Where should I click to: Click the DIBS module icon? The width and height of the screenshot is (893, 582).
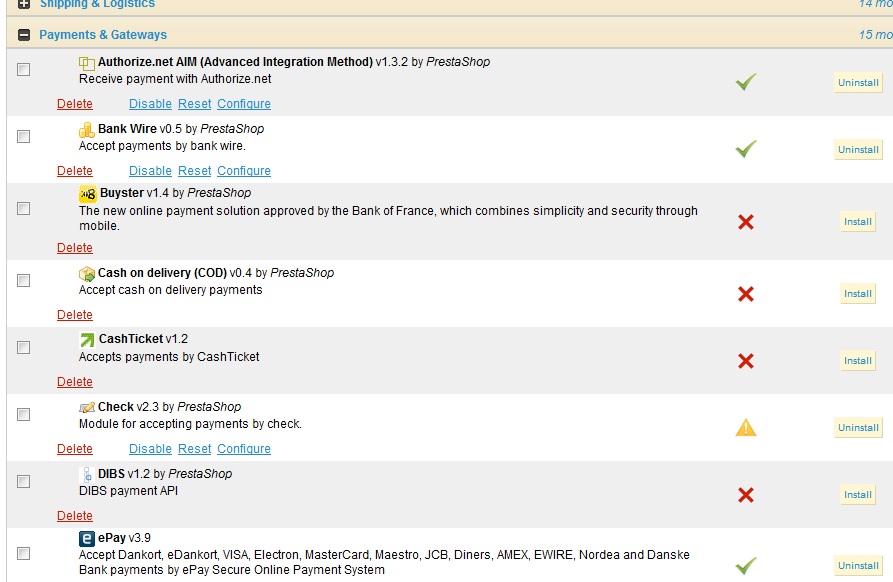pyautogui.click(x=87, y=474)
